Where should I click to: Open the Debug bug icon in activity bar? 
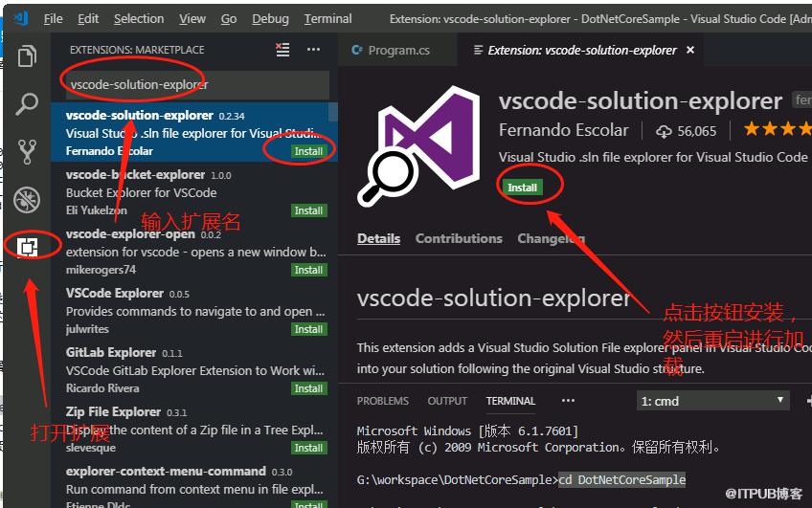click(27, 200)
